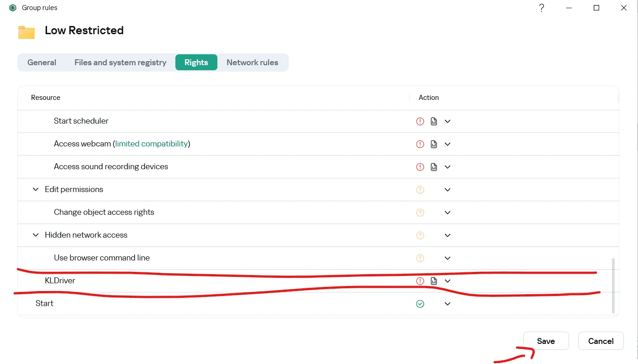Viewport: 638px width, 364px height.
Task: Select the Start scheduler row
Action: (x=318, y=121)
